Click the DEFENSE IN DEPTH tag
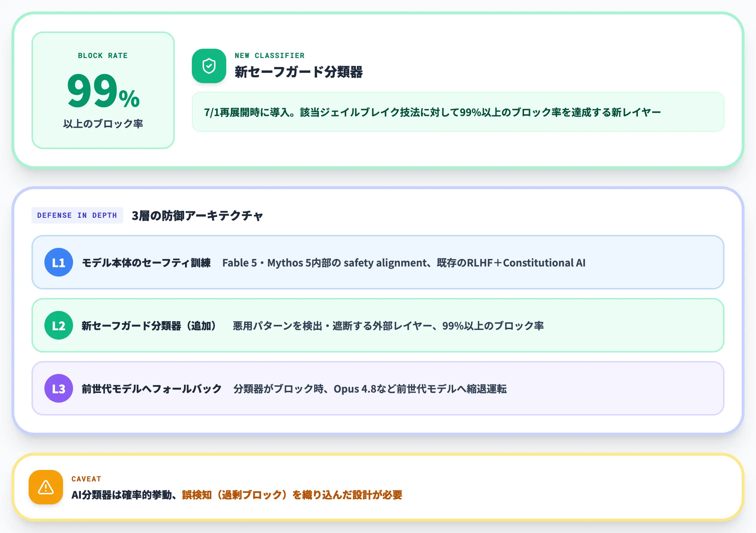Screen dimensions: 756x533 pyautogui.click(x=77, y=215)
